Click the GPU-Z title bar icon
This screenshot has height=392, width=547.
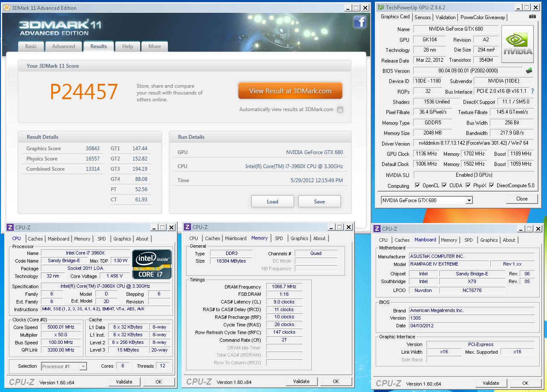coord(380,7)
